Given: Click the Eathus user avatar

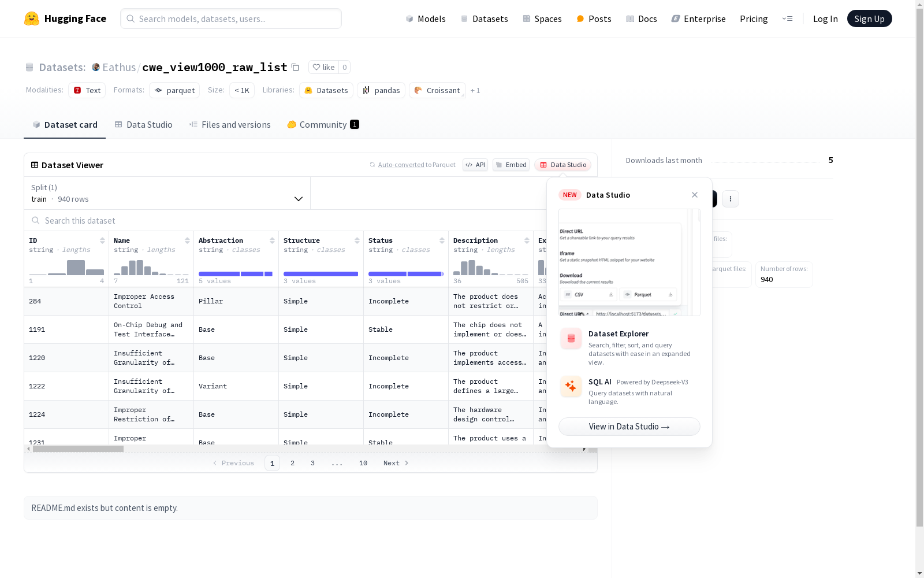Looking at the screenshot, I should click(96, 67).
